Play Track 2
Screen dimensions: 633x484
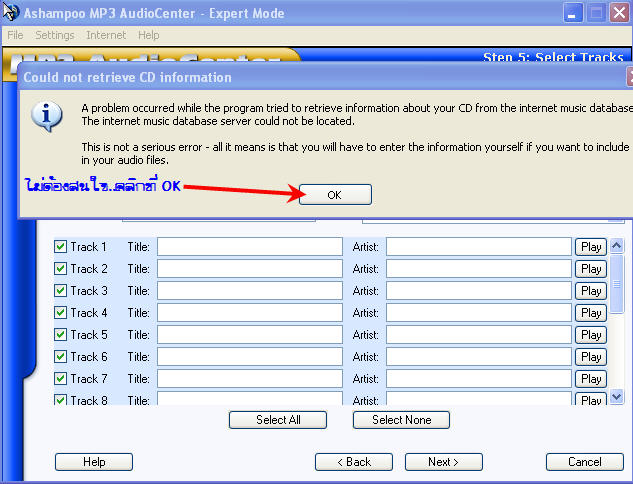[591, 268]
